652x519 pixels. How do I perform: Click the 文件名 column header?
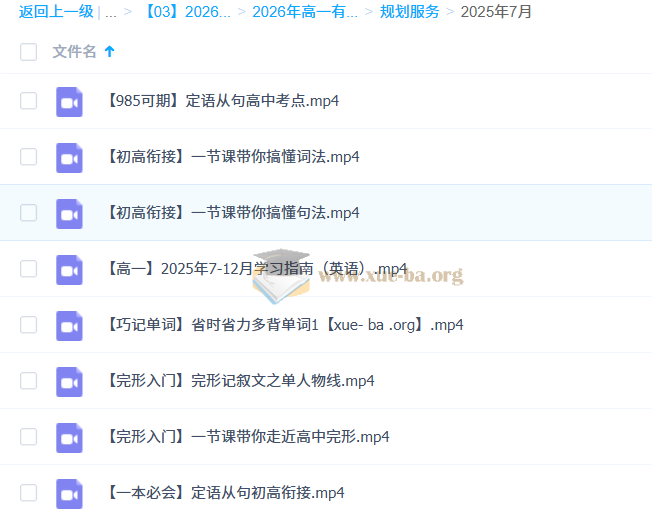[x=74, y=51]
